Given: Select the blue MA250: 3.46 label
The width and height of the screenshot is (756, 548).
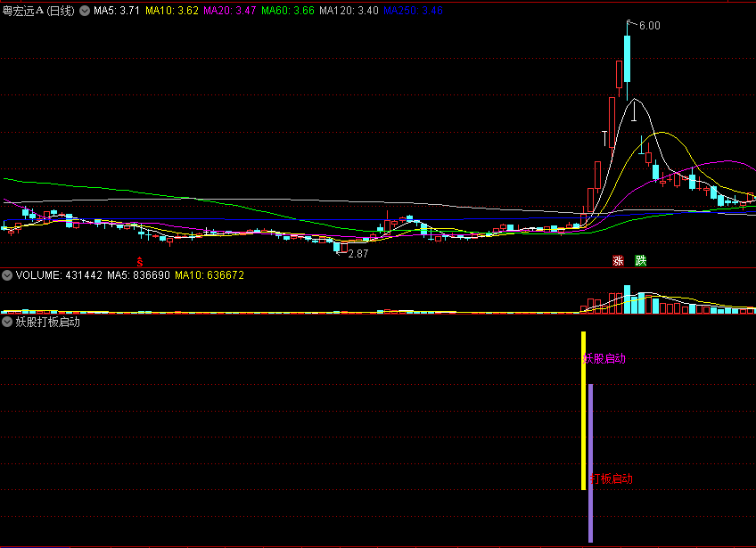Looking at the screenshot, I should tap(413, 11).
